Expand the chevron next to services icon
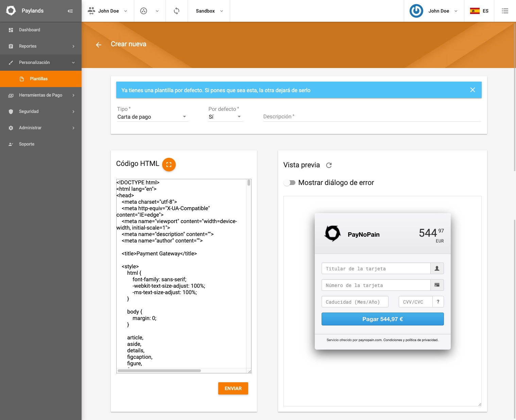 click(157, 11)
